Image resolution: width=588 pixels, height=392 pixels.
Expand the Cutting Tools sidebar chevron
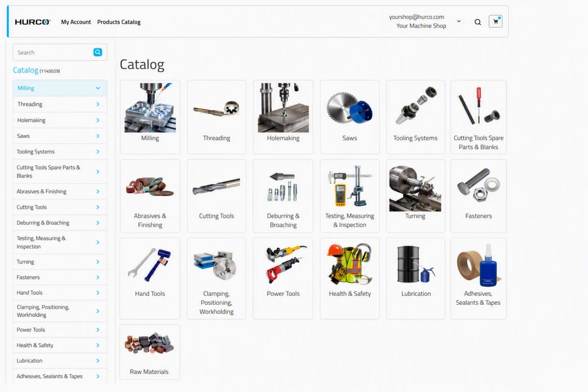(x=98, y=207)
